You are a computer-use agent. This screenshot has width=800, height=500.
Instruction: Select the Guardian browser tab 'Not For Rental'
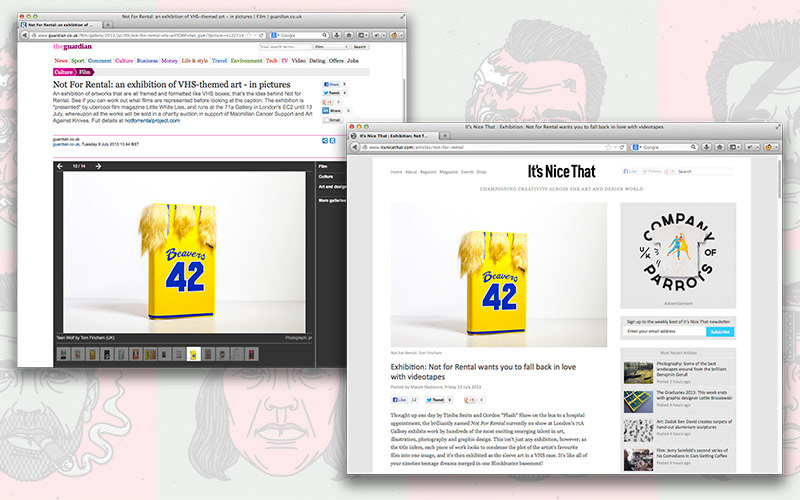pos(60,24)
